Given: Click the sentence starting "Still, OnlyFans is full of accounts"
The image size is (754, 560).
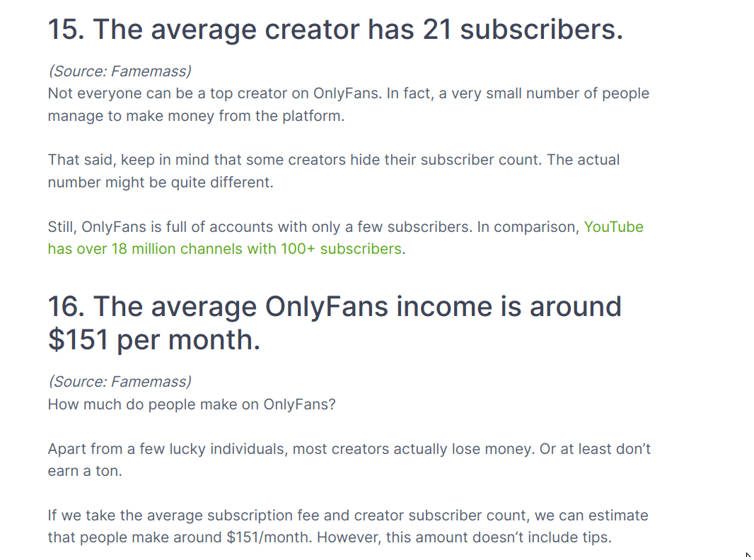Looking at the screenshot, I should click(260, 227).
